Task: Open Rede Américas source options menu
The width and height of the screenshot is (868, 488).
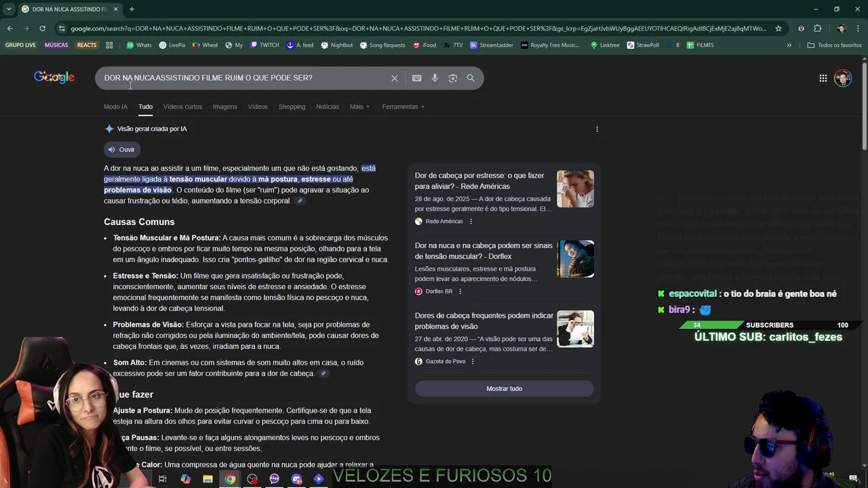Action: (471, 221)
